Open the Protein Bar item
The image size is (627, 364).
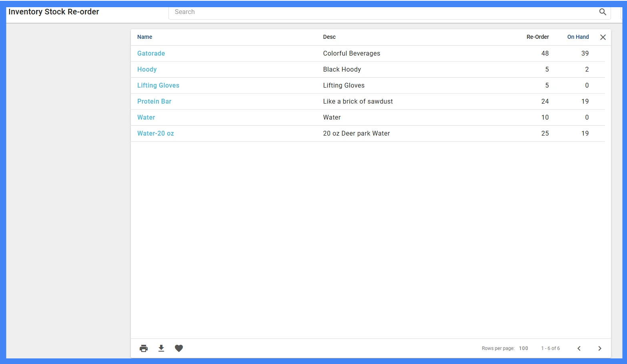coord(154,101)
